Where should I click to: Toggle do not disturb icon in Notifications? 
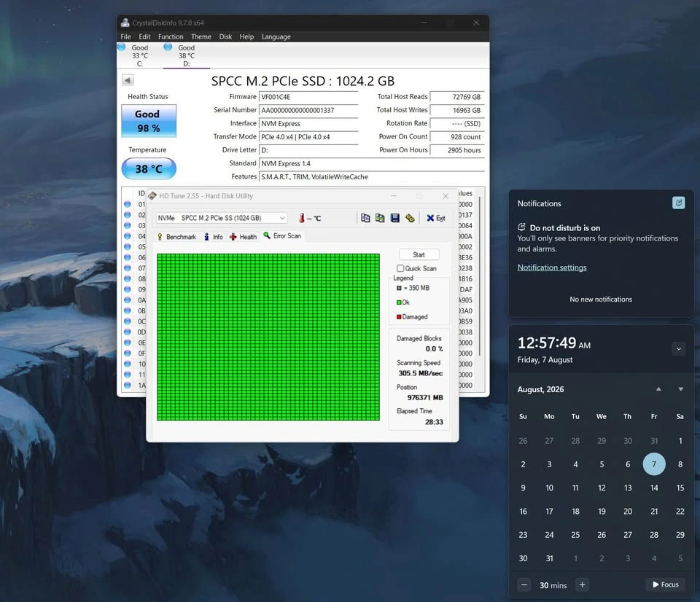pyautogui.click(x=679, y=203)
